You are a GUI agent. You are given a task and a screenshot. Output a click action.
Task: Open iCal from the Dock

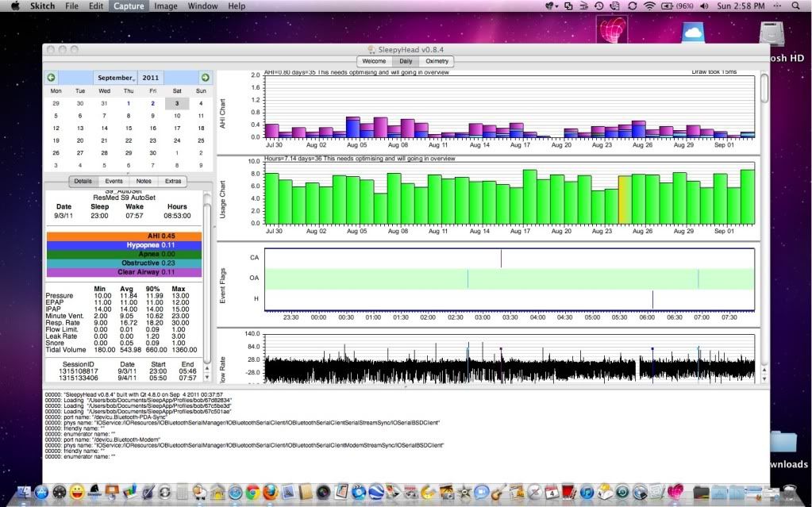552,492
